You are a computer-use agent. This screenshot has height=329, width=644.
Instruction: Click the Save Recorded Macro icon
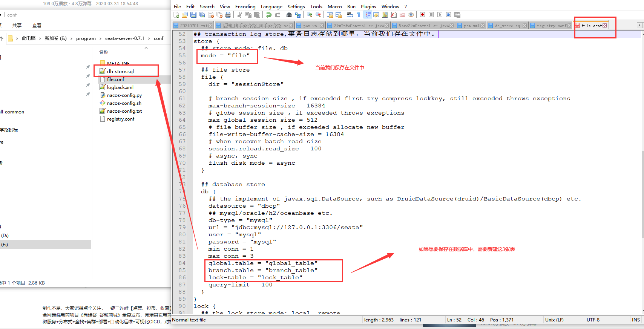(457, 15)
